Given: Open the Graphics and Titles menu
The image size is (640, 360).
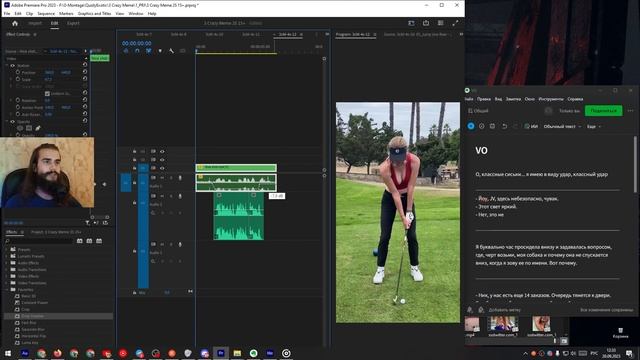Looking at the screenshot, I should [x=94, y=13].
